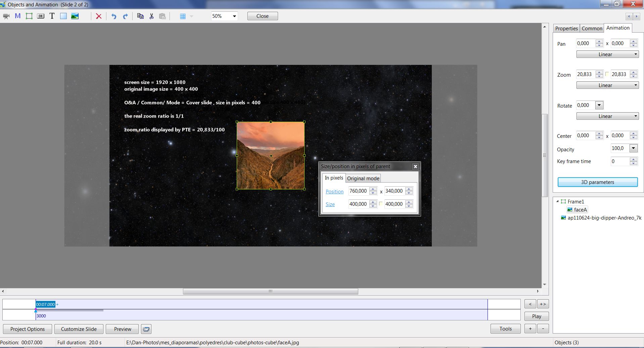Open the 50% zoom level dropdown
Image resolution: width=644 pixels, height=348 pixels.
click(x=234, y=16)
